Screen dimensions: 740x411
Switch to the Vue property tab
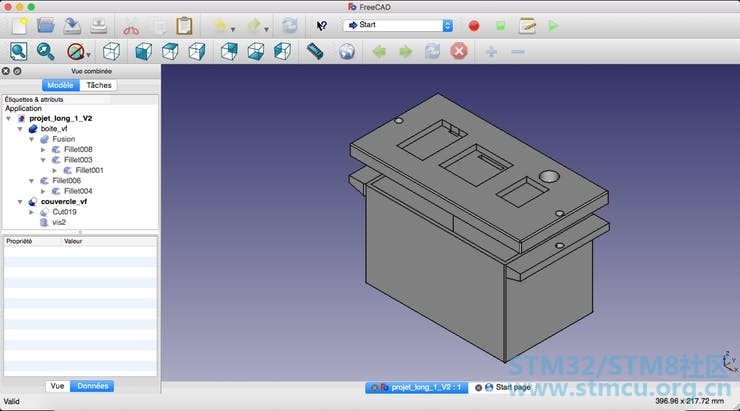(x=58, y=386)
